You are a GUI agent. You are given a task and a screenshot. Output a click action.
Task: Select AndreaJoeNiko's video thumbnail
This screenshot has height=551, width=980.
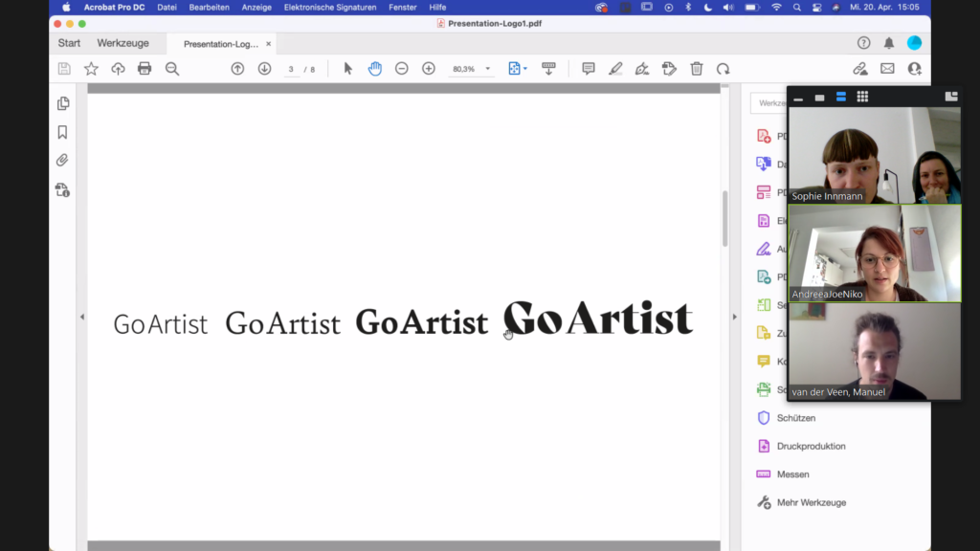[x=875, y=253]
